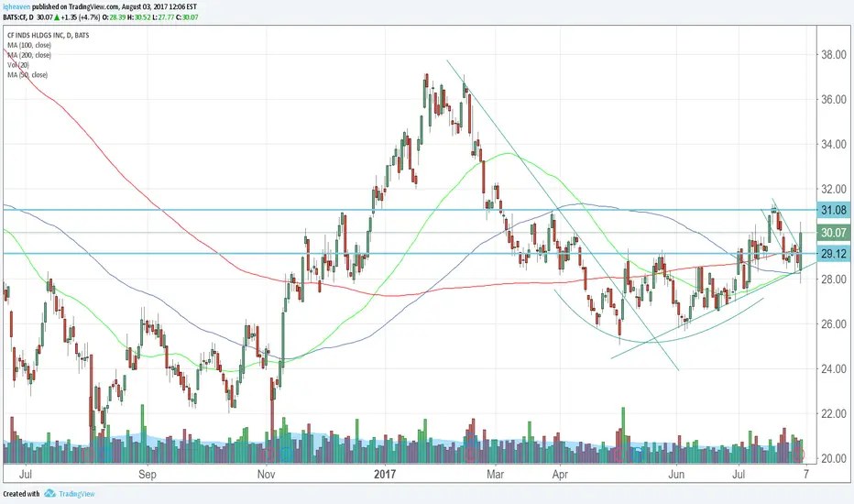Click the C:30.07 closing value in the header
854x504 pixels.
coord(187,17)
